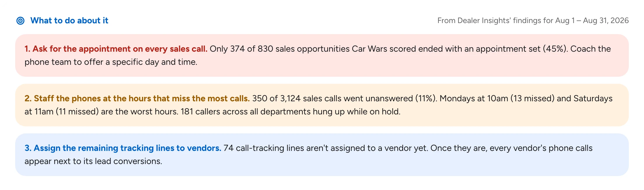Viewport: 644px width, 190px height.
Task: Click "phone team to offer a specific day" text
Action: pos(92,62)
